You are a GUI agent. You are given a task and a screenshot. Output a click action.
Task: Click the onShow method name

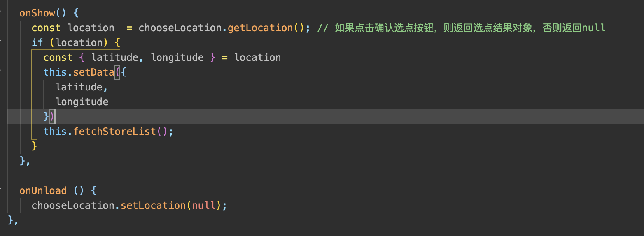click(37, 13)
